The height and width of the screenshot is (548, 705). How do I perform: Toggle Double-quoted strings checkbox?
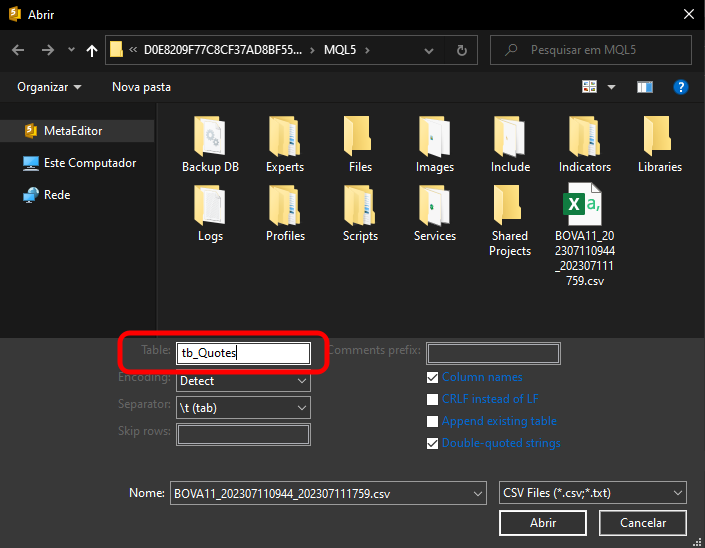coord(432,443)
